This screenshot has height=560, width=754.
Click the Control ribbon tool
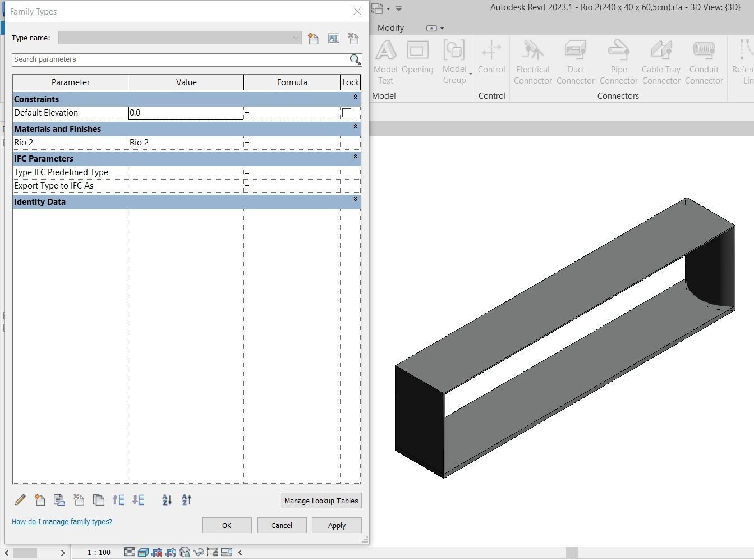[491, 57]
